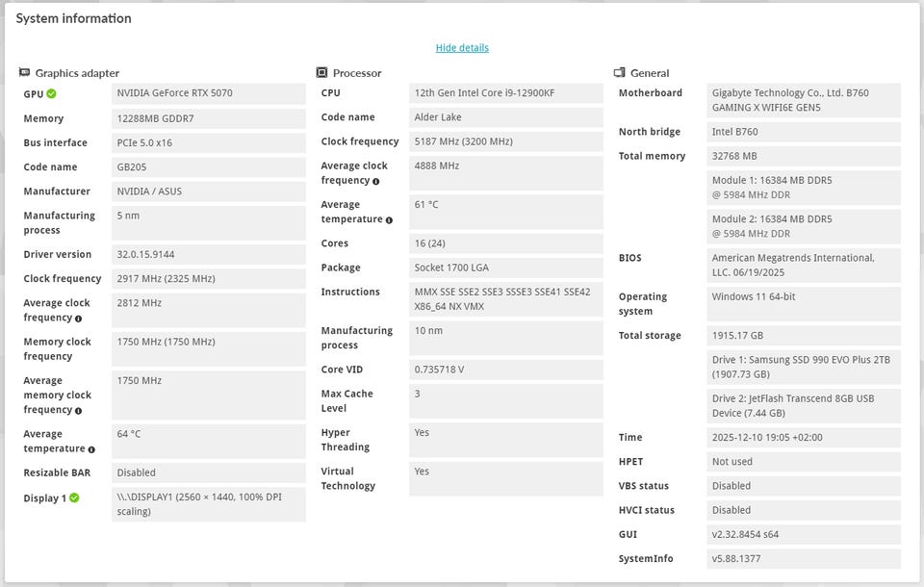The width and height of the screenshot is (924, 587).
Task: Select the PCIe 5.0 x16 bus value
Action: click(x=209, y=142)
